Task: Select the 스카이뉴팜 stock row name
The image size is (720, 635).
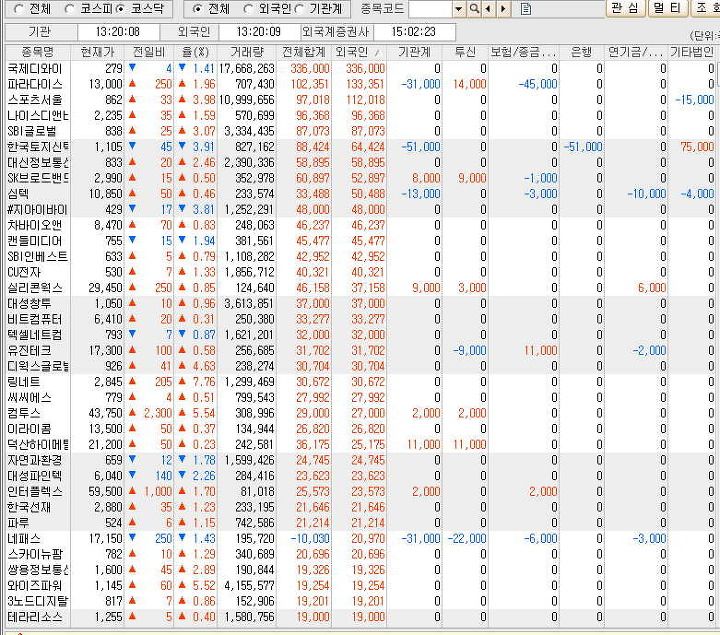Action: tap(35, 554)
